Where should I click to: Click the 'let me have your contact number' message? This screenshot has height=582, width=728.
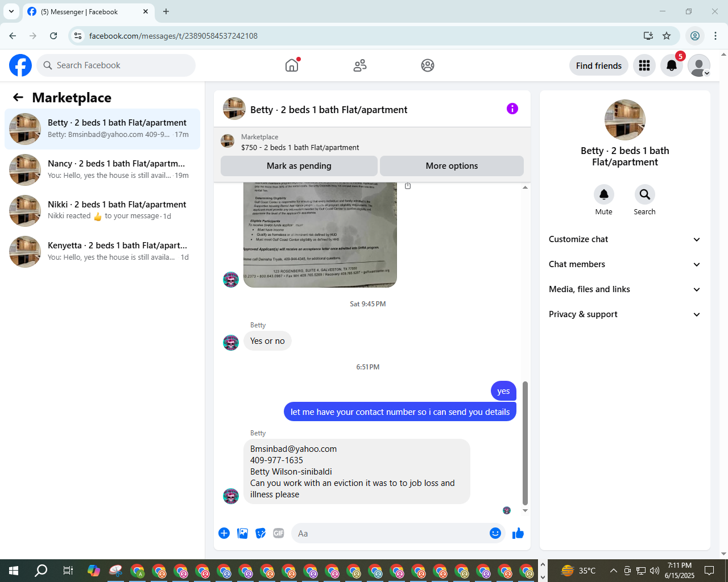tap(400, 412)
